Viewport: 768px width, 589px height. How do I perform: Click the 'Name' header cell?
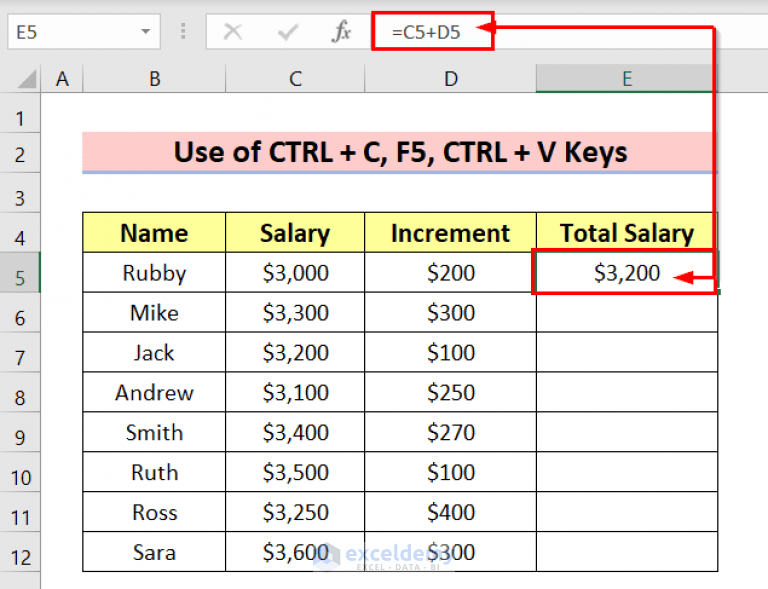pos(154,233)
